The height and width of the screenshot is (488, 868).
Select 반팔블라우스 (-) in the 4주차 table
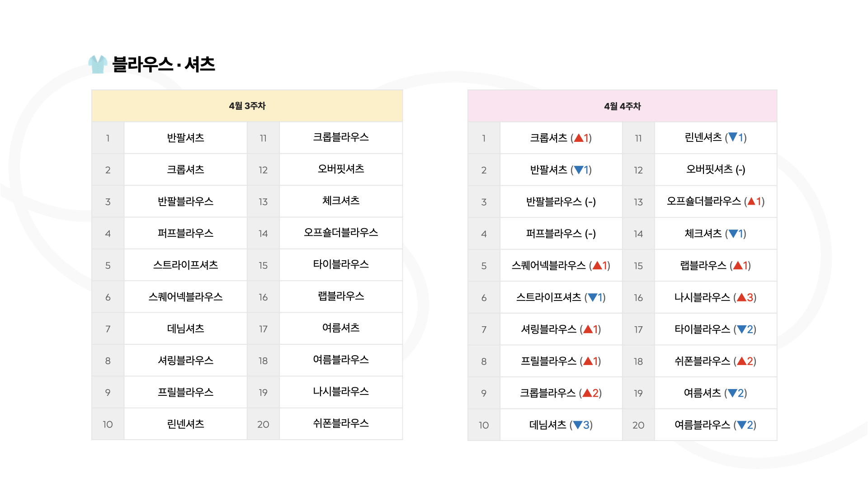pyautogui.click(x=561, y=202)
